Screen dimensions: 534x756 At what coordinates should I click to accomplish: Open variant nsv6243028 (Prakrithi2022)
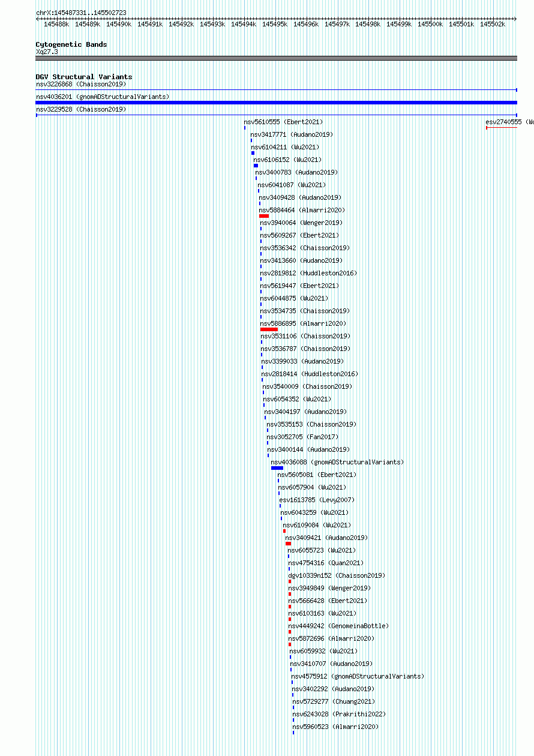pos(339,714)
